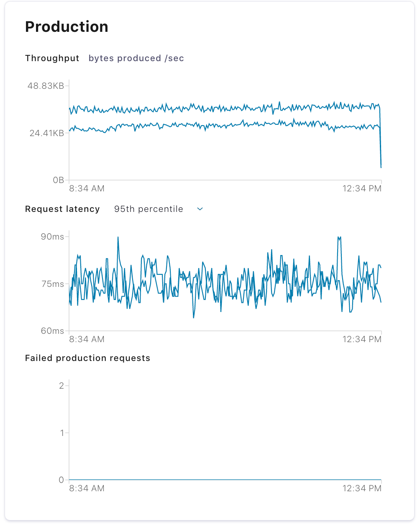
Task: Click the 90ms latency axis label
Action: tap(52, 237)
